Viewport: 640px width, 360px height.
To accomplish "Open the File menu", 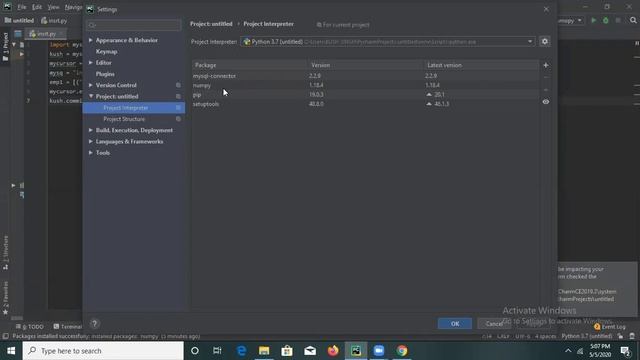I will tap(22, 7).
